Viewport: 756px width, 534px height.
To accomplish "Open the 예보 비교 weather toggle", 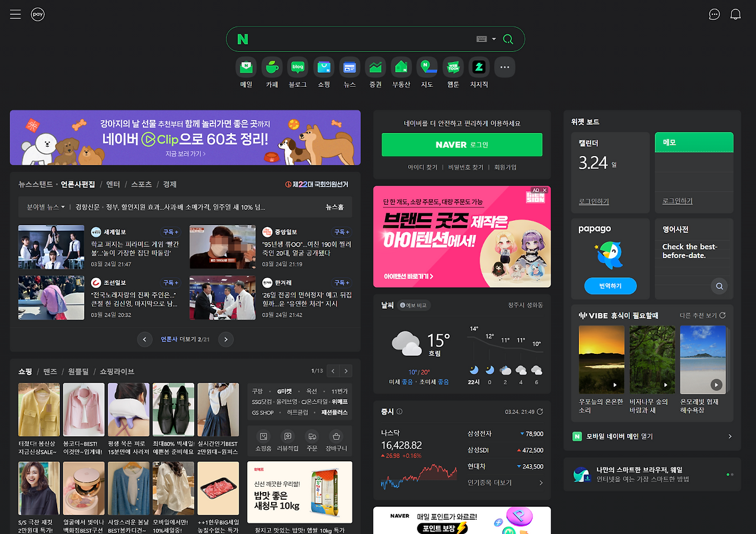I will tap(415, 305).
